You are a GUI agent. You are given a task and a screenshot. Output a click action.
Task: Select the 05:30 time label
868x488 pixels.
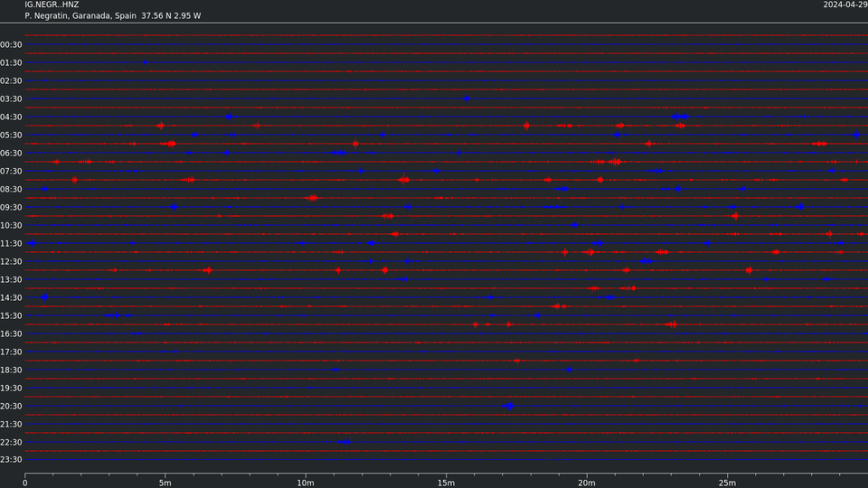(11, 135)
